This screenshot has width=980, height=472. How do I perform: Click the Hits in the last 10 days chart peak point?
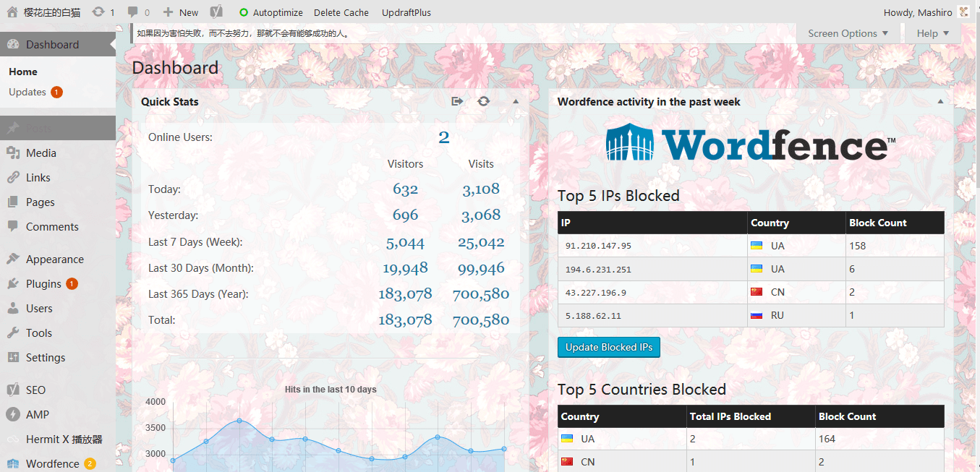click(239, 421)
